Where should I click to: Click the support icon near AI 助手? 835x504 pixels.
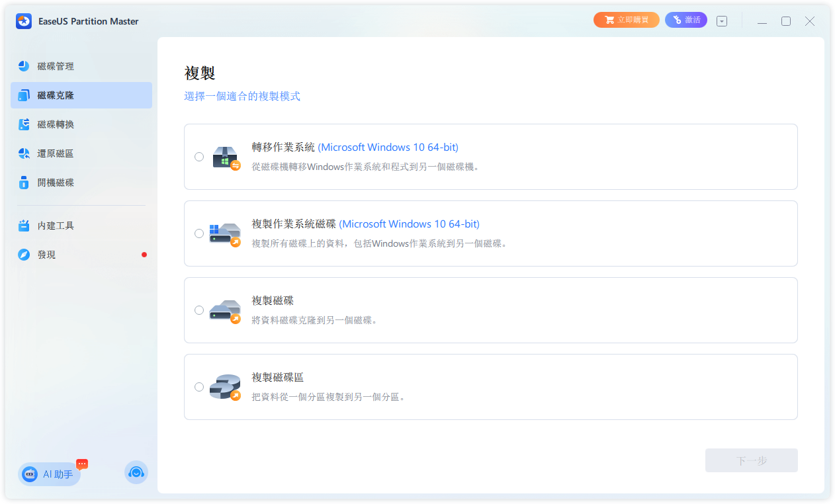tap(136, 473)
